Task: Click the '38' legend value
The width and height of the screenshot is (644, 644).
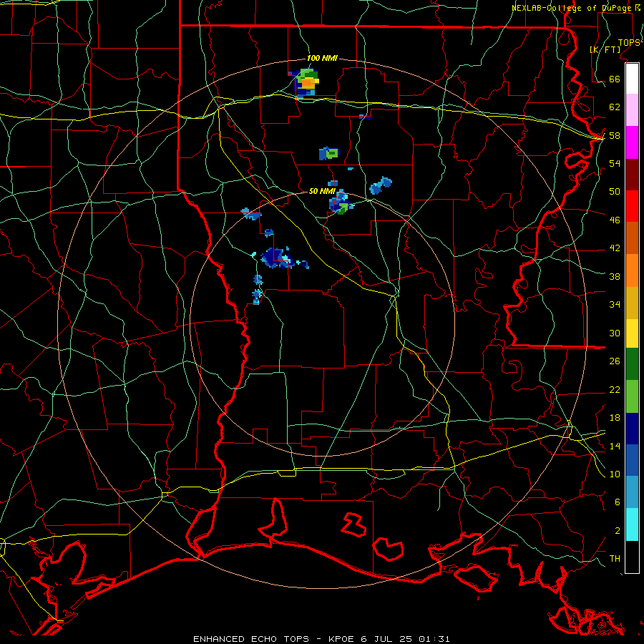Action: [x=615, y=276]
